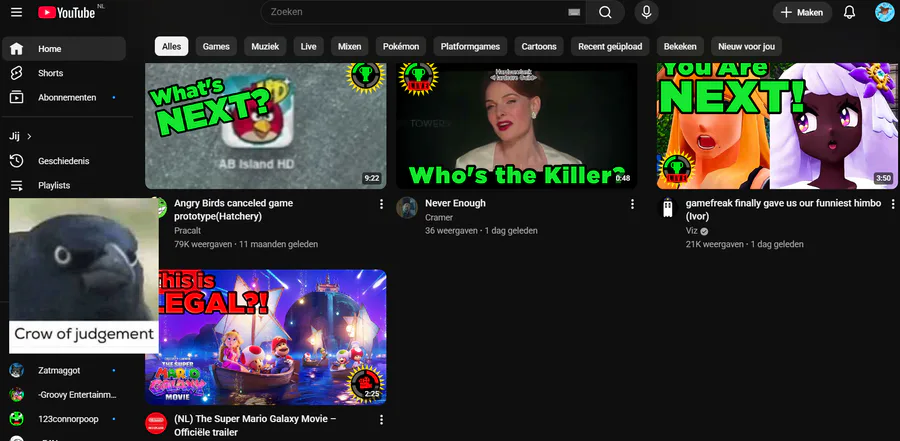Viewport: 900px width, 441px height.
Task: Open more options for Angry Birds video
Action: [x=381, y=204]
